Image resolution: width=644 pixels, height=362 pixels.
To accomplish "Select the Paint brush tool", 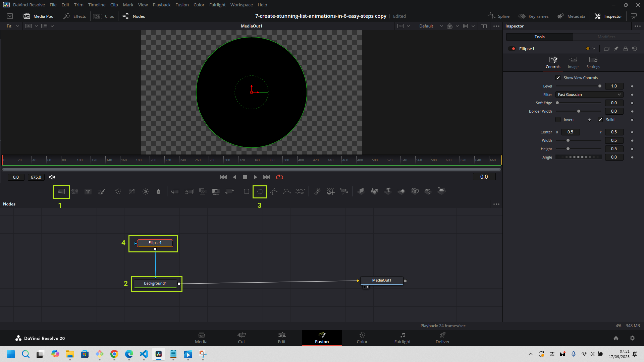I will (101, 191).
